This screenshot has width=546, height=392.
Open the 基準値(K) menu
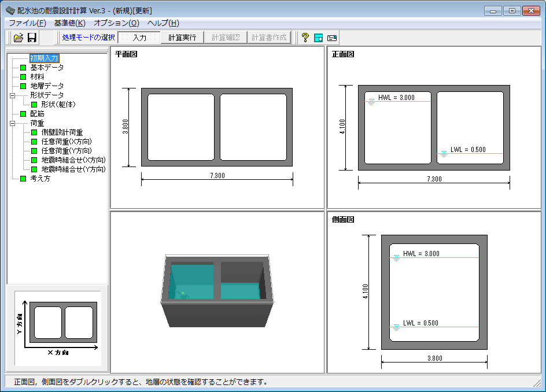click(69, 23)
